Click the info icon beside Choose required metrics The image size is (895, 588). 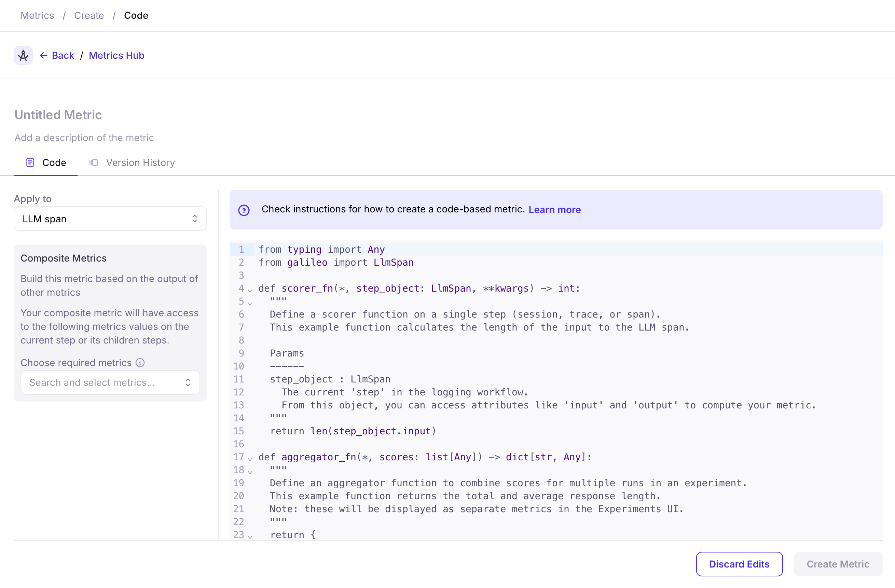140,362
